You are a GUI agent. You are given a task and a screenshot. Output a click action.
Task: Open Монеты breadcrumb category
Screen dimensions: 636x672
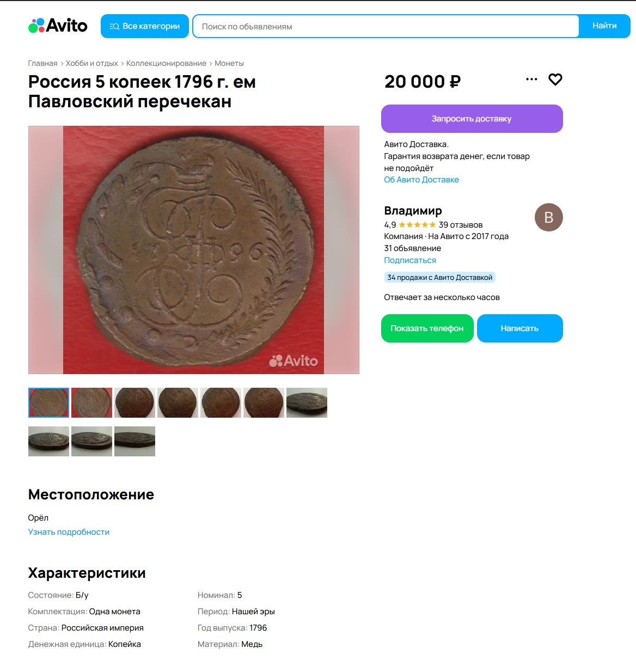point(229,63)
